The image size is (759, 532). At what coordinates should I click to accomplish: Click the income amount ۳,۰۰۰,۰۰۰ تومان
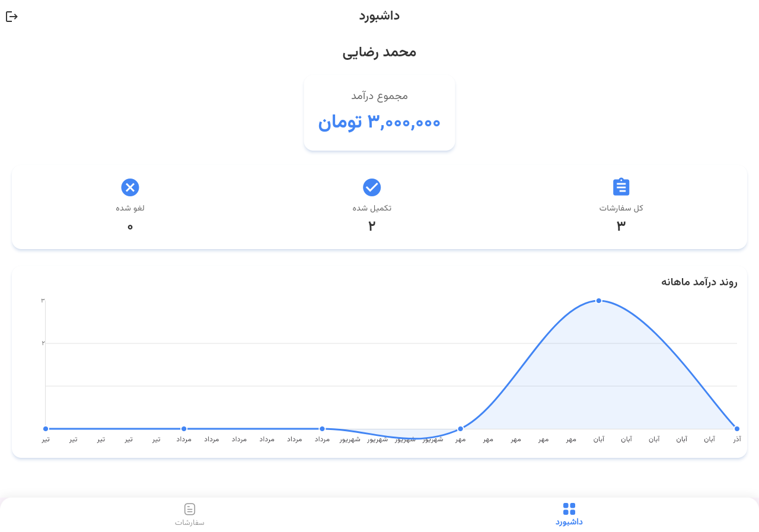pyautogui.click(x=379, y=122)
